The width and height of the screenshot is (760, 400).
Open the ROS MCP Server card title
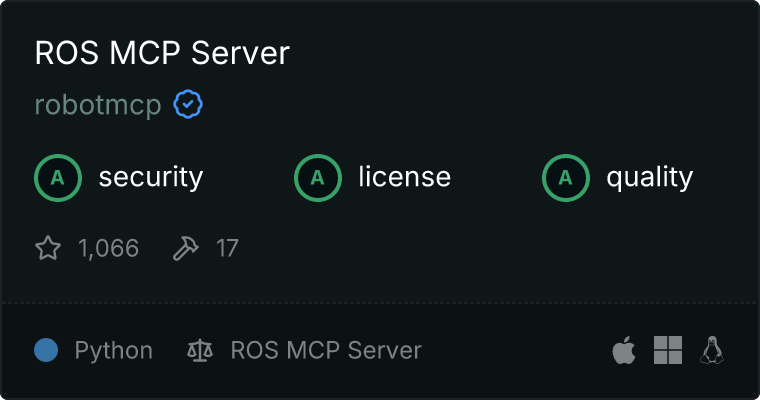click(161, 53)
